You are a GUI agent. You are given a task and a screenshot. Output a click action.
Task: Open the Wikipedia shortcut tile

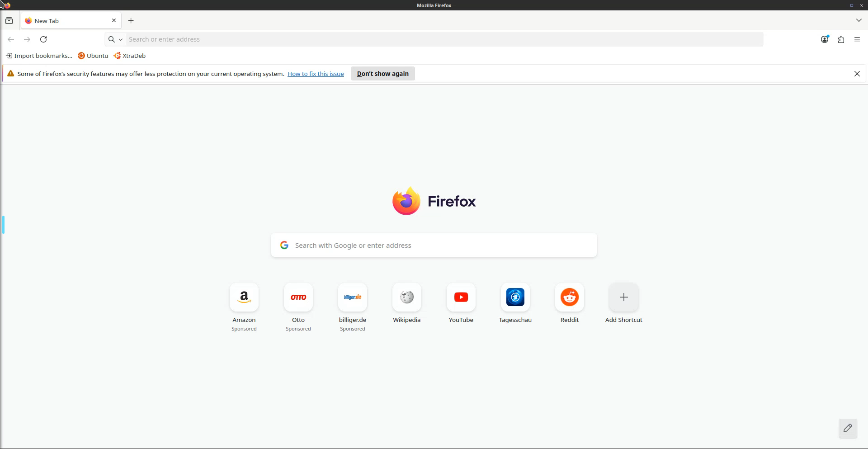pos(407,298)
